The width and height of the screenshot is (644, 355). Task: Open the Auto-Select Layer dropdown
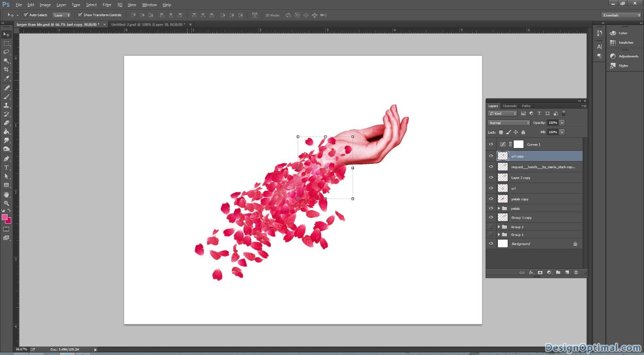coord(62,15)
